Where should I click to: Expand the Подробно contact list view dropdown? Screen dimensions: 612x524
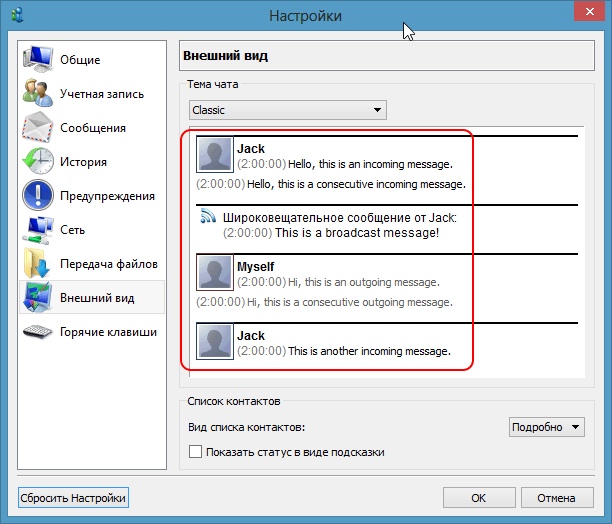(x=546, y=428)
